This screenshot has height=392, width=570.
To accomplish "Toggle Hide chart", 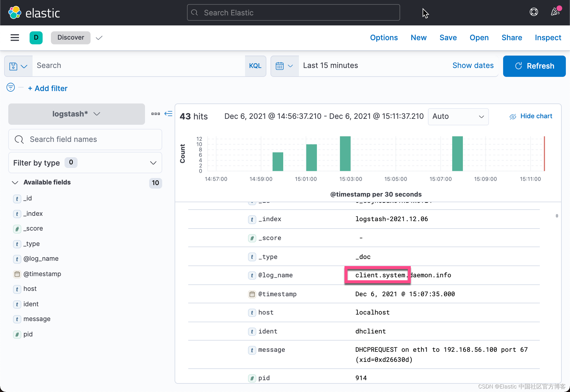I will 531,116.
